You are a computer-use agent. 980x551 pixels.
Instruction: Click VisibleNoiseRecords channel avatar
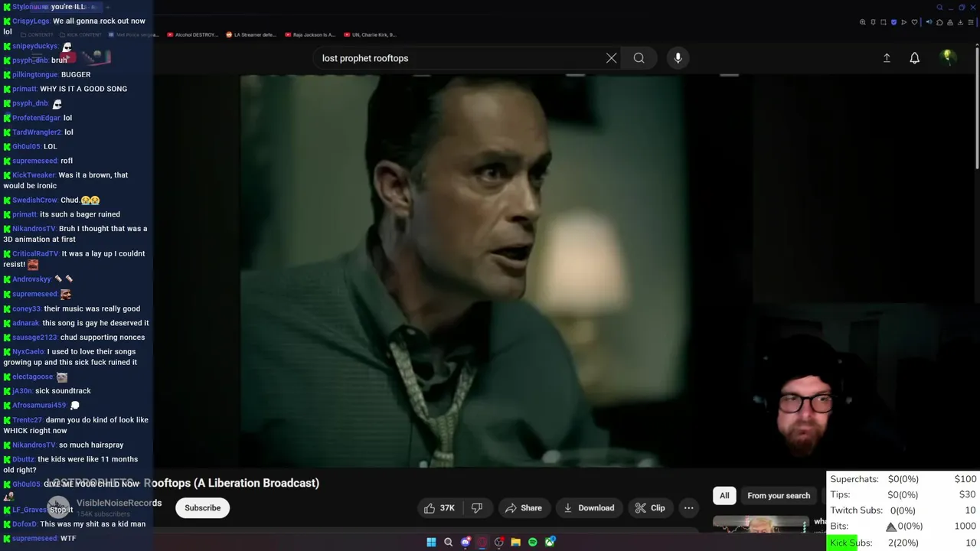coord(58,507)
